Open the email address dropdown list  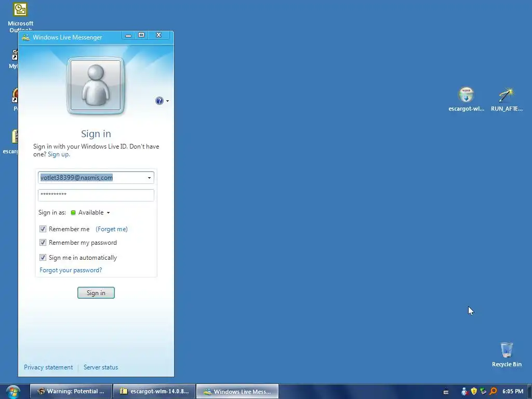click(x=149, y=178)
